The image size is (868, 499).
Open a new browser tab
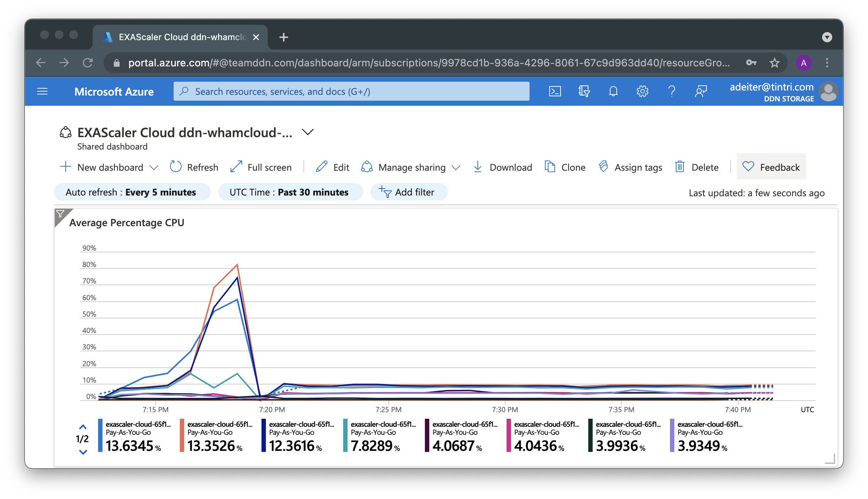click(283, 37)
